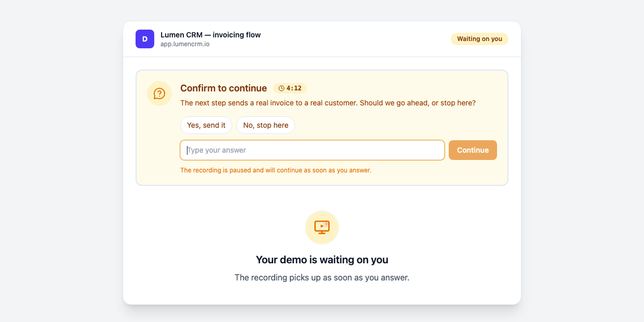Click the Waiting on you status badge
The height and width of the screenshot is (322, 644).
(479, 39)
